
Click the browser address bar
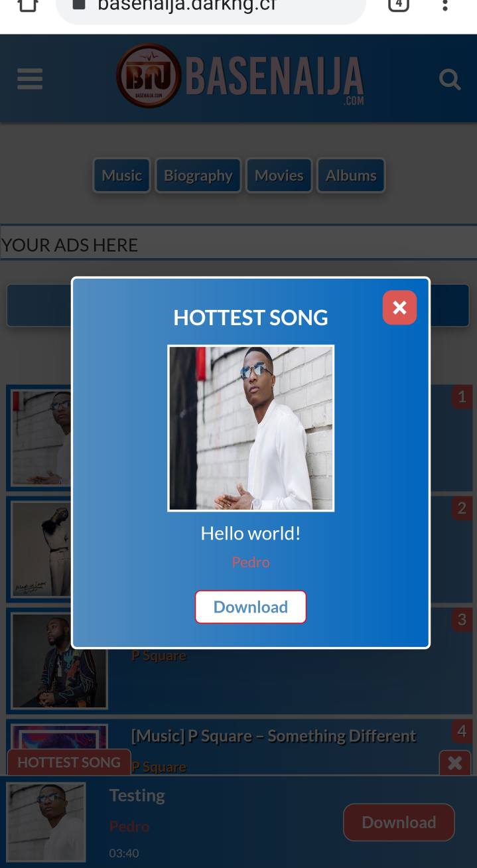(x=211, y=8)
